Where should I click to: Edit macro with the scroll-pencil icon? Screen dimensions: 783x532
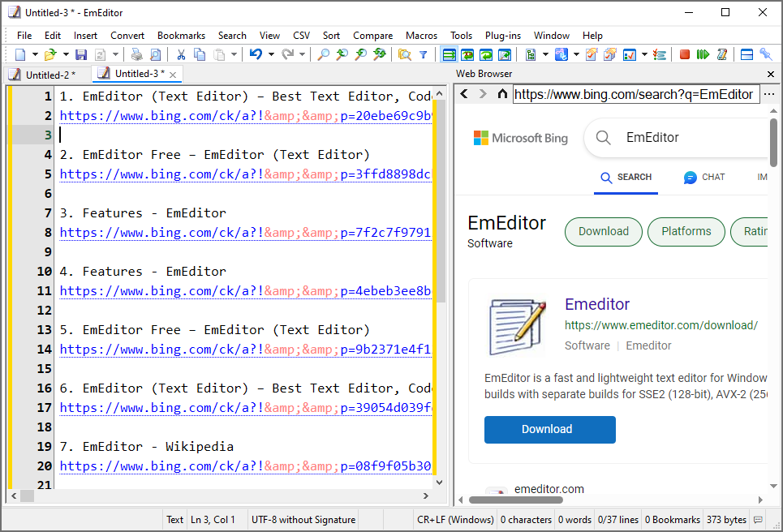tap(722, 54)
